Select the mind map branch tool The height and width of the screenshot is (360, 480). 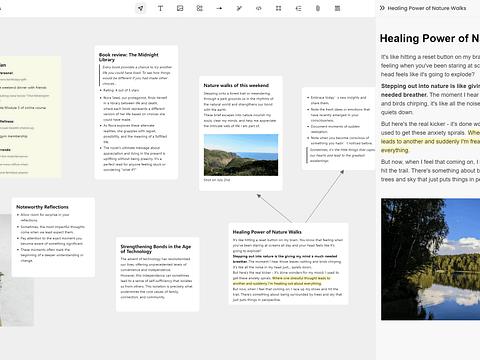[239, 8]
